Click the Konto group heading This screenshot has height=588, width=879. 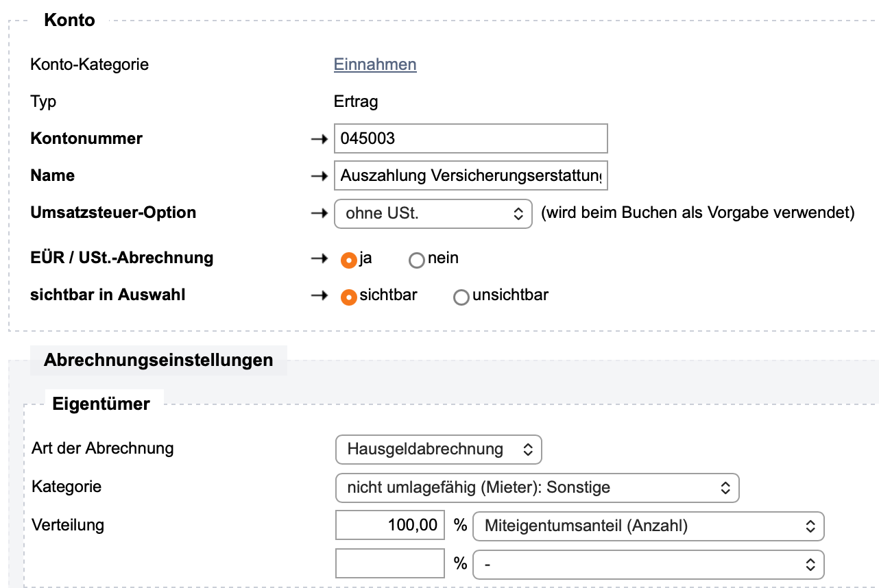[69, 20]
